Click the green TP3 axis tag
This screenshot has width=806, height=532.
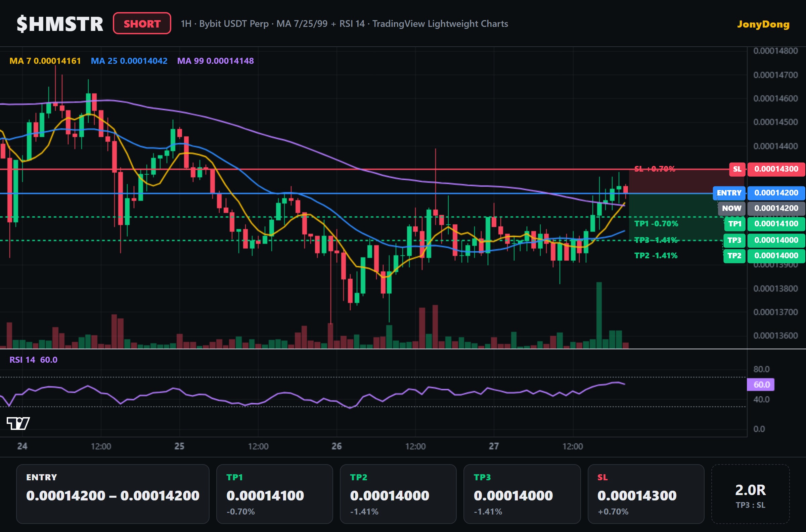[734, 240]
